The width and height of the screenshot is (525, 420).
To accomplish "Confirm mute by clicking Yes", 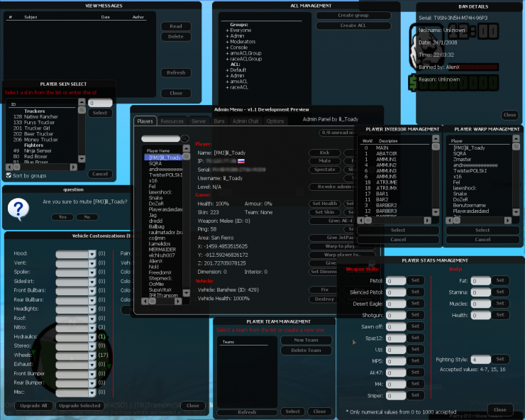I will [62, 216].
